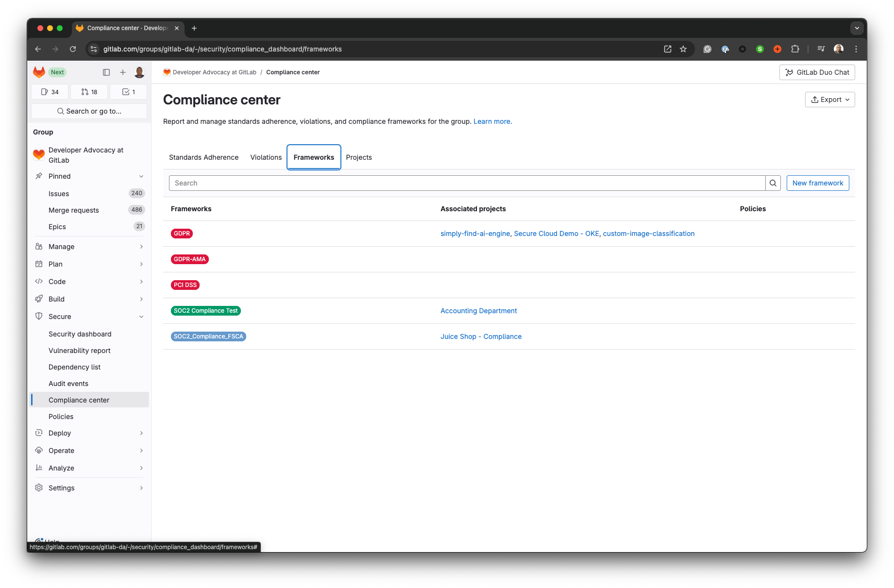The height and width of the screenshot is (588, 894).
Task: Open the Accounting Department project link
Action: pyautogui.click(x=478, y=311)
